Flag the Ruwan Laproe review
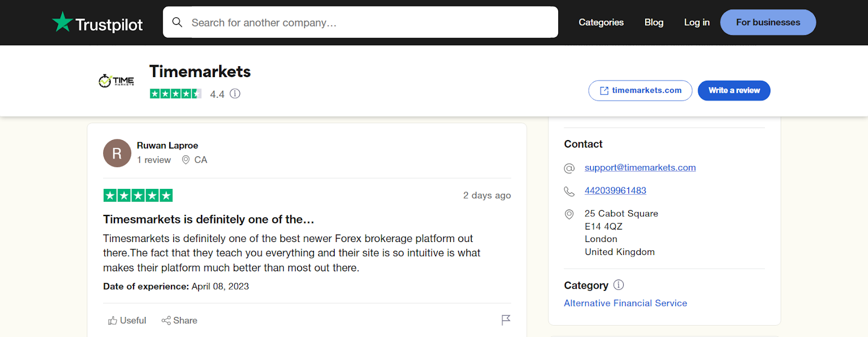The width and height of the screenshot is (868, 337). (x=506, y=320)
